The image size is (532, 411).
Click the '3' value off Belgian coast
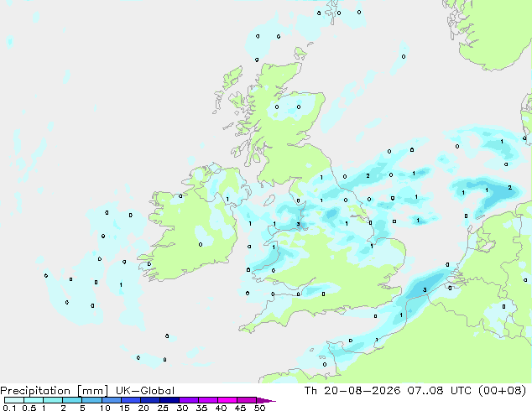[425, 290]
